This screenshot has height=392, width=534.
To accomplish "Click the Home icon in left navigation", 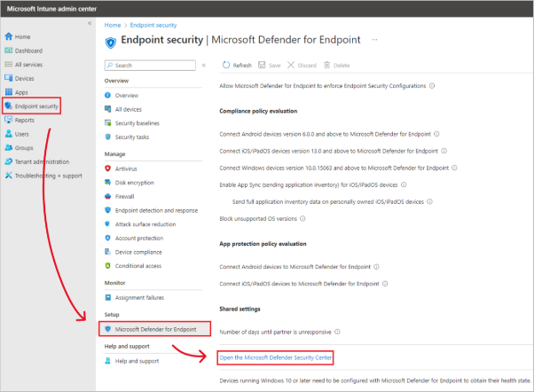I will (9, 36).
